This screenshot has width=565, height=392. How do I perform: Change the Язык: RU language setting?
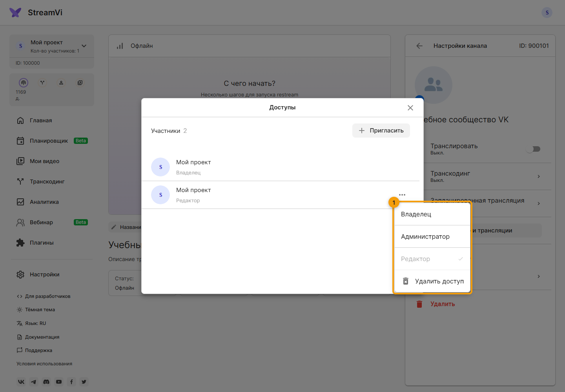pos(31,323)
